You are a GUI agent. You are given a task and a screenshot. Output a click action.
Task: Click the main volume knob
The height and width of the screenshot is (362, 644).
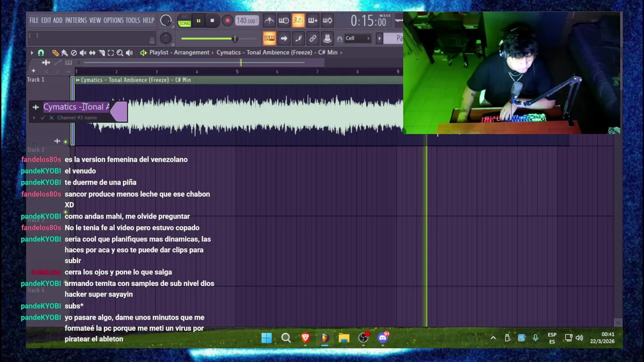click(166, 21)
